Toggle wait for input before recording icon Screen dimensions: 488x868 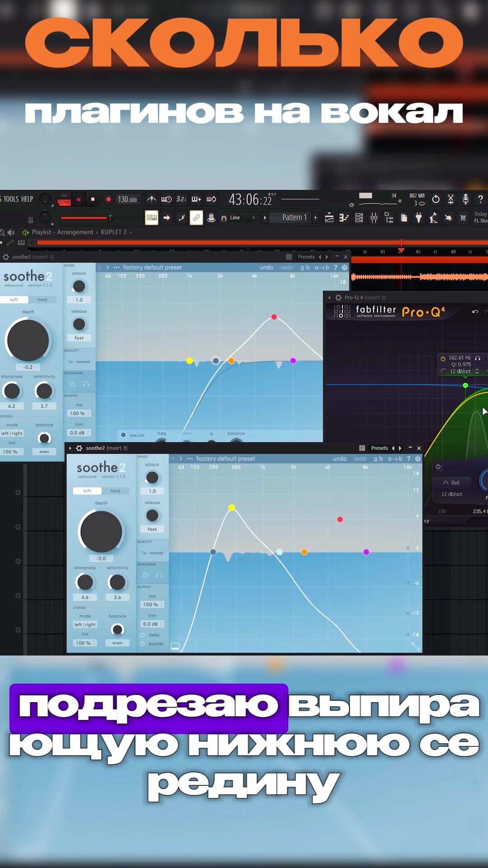166,199
